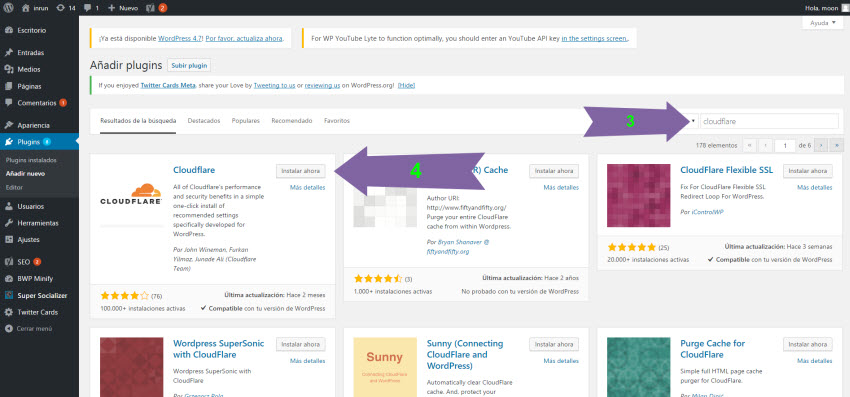
Task: Hide the Twitter Cards Meta notice
Action: click(x=407, y=86)
